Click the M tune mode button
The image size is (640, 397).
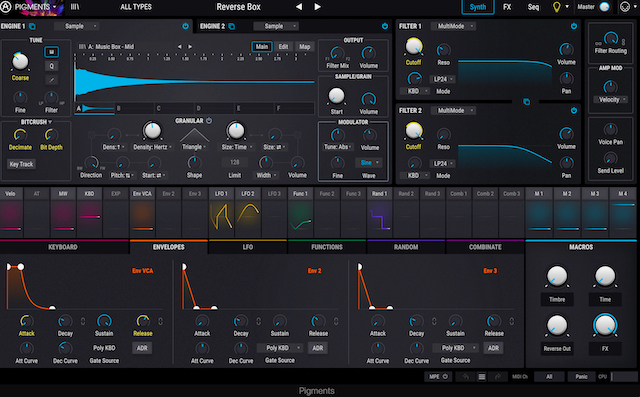click(51, 52)
